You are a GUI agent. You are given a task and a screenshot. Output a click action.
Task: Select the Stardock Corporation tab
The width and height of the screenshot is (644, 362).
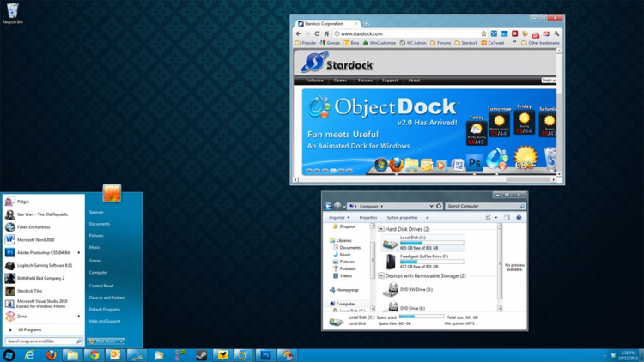pyautogui.click(x=328, y=24)
